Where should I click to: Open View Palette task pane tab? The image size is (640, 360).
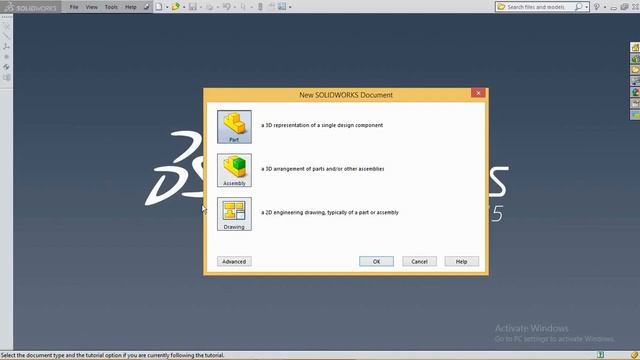click(635, 82)
